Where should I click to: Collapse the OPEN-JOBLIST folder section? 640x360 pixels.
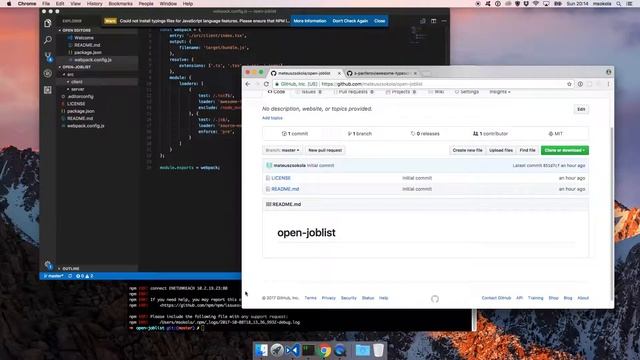(75, 67)
